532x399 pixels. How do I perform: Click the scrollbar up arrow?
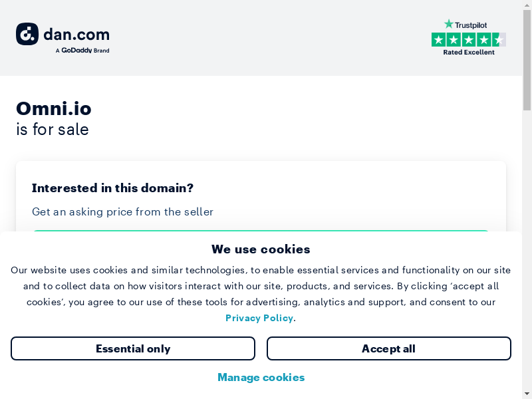(527, 4)
